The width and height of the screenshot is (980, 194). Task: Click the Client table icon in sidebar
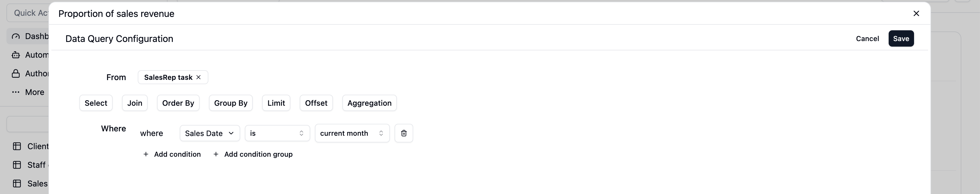[x=17, y=147]
